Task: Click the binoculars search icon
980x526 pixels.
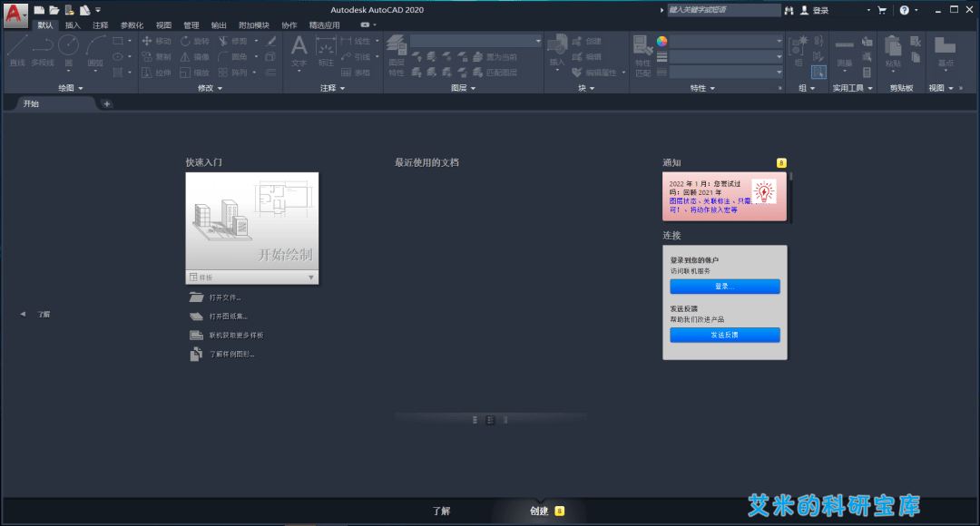Action: pyautogui.click(x=789, y=10)
